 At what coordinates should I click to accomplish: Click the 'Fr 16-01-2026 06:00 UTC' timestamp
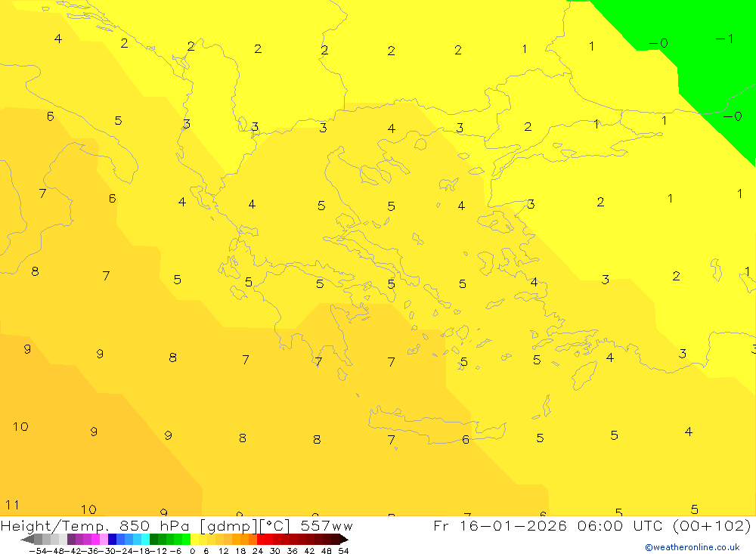click(548, 525)
